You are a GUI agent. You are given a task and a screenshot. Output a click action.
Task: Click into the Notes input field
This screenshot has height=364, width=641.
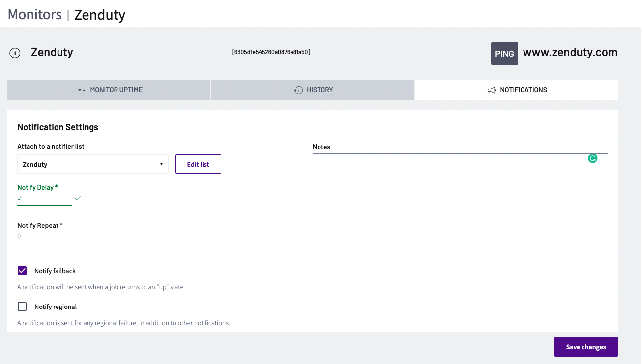tap(460, 163)
